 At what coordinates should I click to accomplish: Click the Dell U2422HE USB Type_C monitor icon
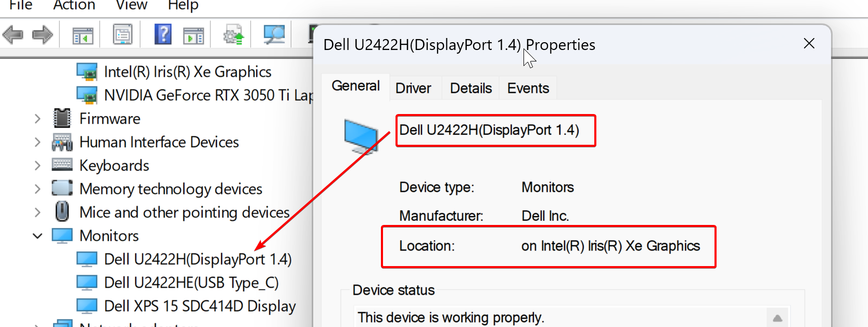87,282
